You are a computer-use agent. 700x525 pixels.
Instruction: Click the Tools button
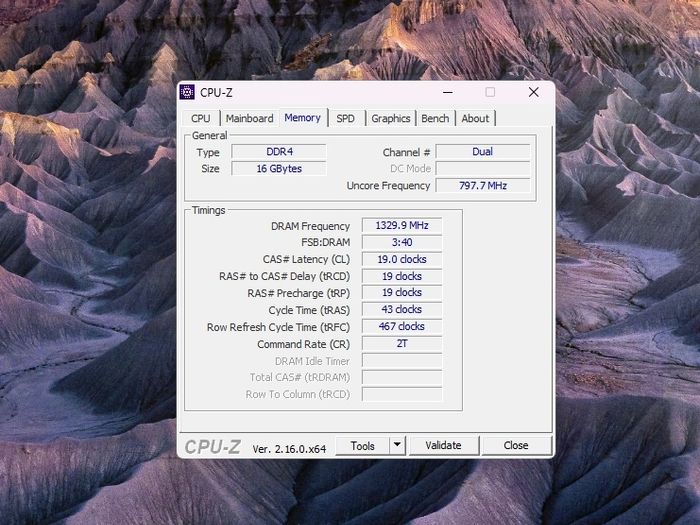[362, 446]
